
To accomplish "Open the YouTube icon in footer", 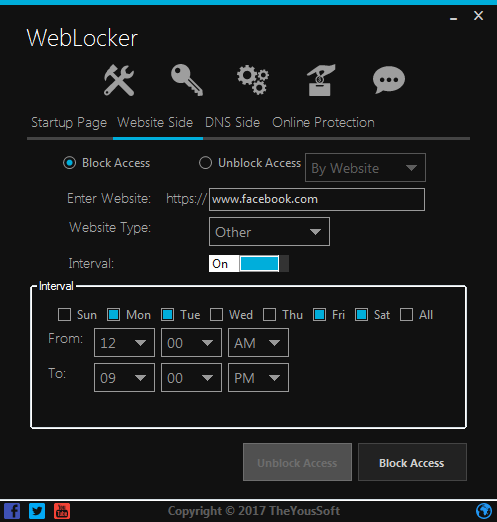I will (x=62, y=511).
